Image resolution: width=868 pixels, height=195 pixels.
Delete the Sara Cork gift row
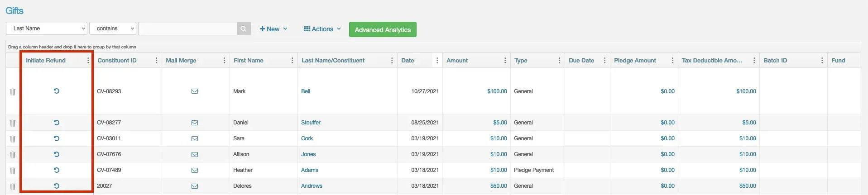[x=13, y=139]
